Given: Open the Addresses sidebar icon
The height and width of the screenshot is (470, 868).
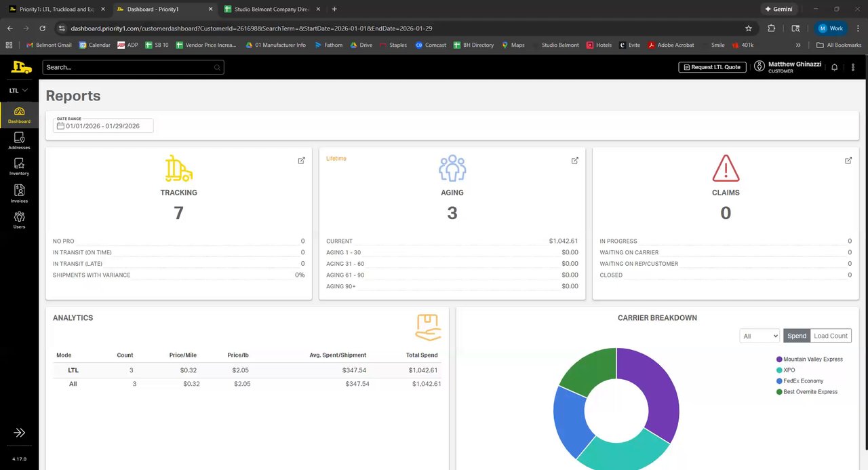Looking at the screenshot, I should coord(19,140).
